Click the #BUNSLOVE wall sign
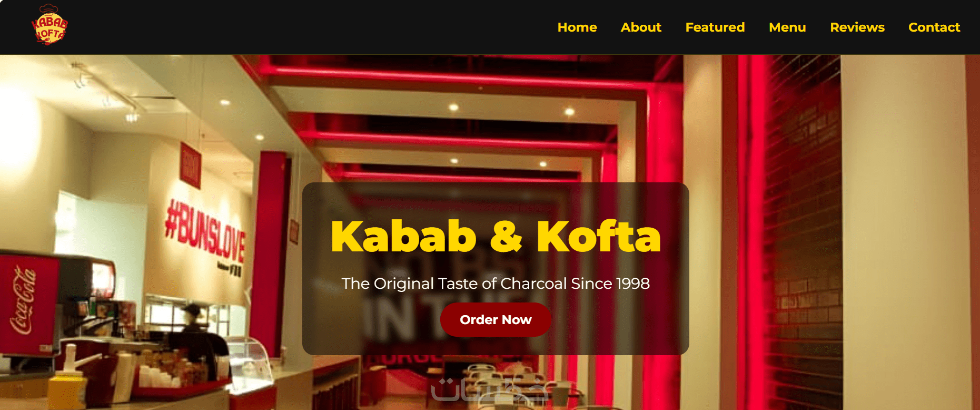The image size is (980, 410). click(205, 234)
